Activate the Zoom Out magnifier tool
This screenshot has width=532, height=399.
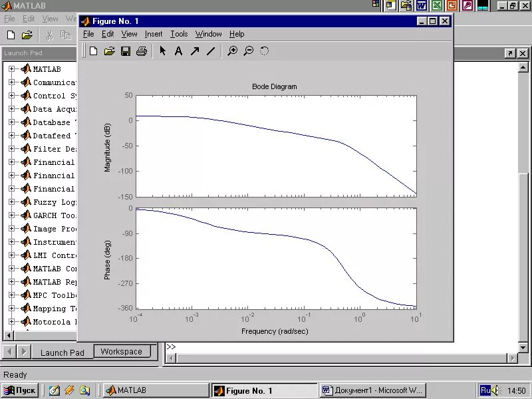click(249, 51)
